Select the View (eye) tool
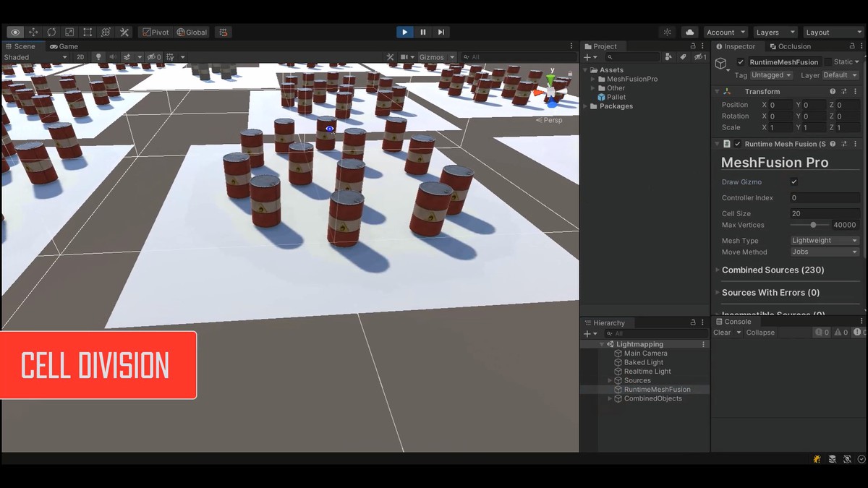The width and height of the screenshot is (868, 488). point(15,32)
